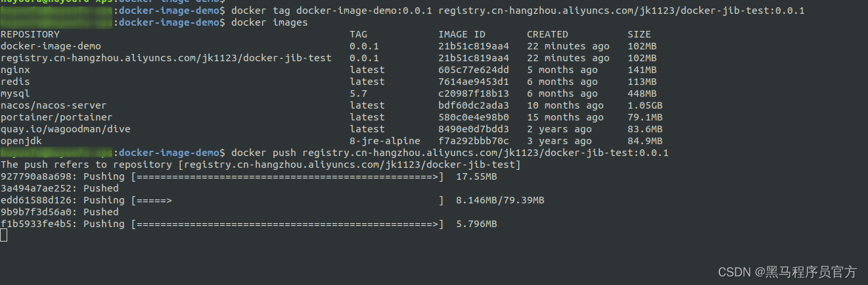Click image ID bdf60dc2ada3
Image resolution: width=868 pixels, height=285 pixels.
(x=474, y=105)
